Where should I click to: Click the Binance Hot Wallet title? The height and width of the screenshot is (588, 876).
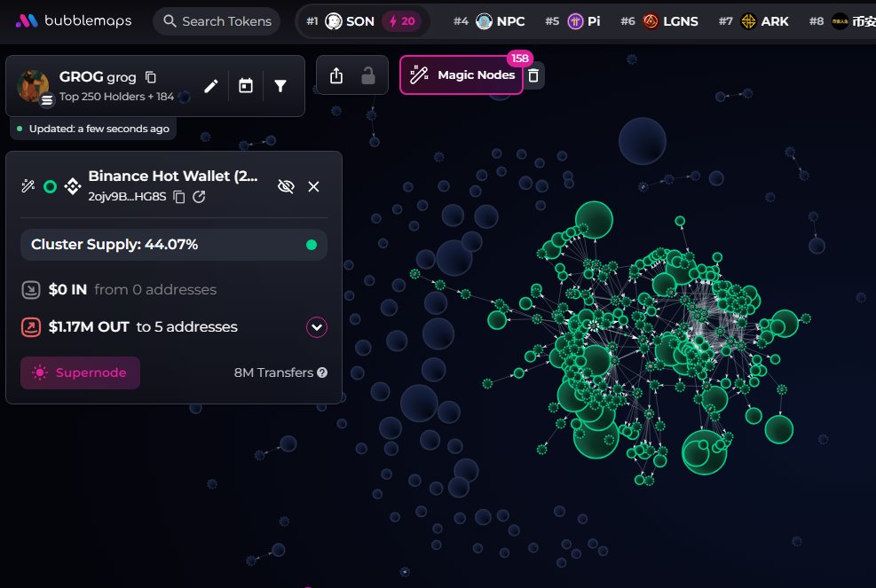(x=173, y=176)
